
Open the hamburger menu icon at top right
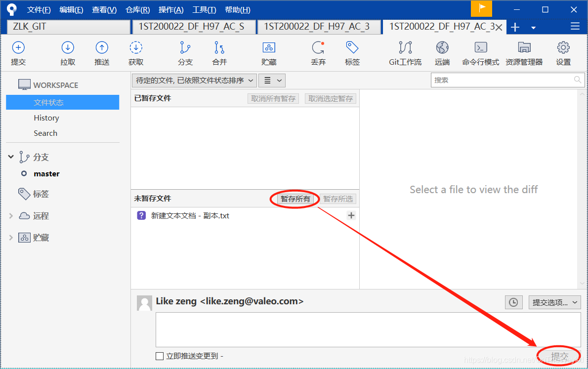pos(575,26)
